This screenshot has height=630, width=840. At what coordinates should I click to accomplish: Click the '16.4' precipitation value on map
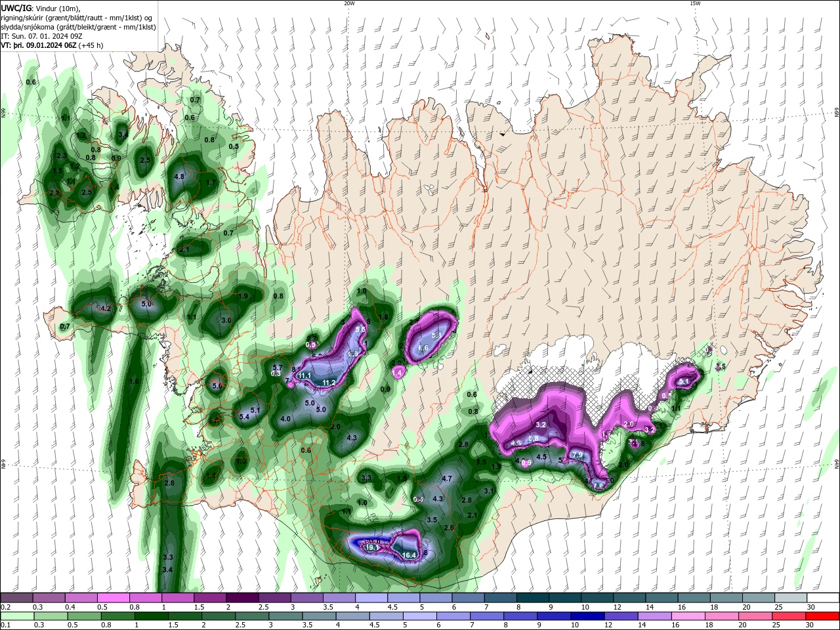pyautogui.click(x=409, y=555)
